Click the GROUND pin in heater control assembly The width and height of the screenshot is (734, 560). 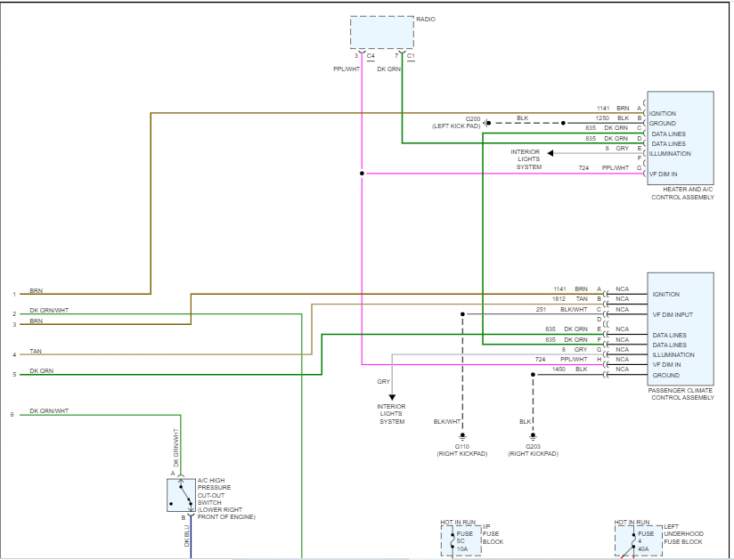pos(663,124)
